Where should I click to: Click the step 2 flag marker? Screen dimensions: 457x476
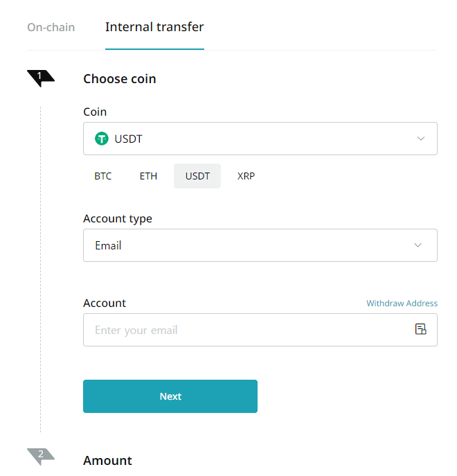[41, 457]
